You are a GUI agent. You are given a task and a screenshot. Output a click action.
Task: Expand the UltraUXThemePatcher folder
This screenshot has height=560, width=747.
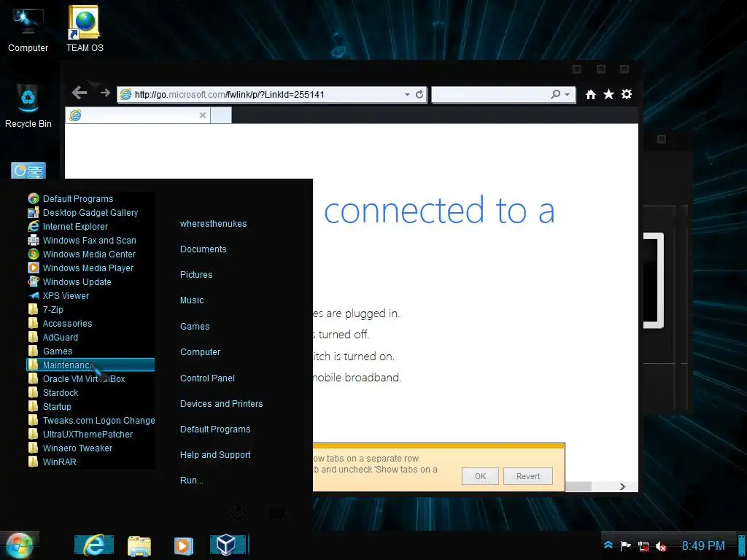[90, 434]
